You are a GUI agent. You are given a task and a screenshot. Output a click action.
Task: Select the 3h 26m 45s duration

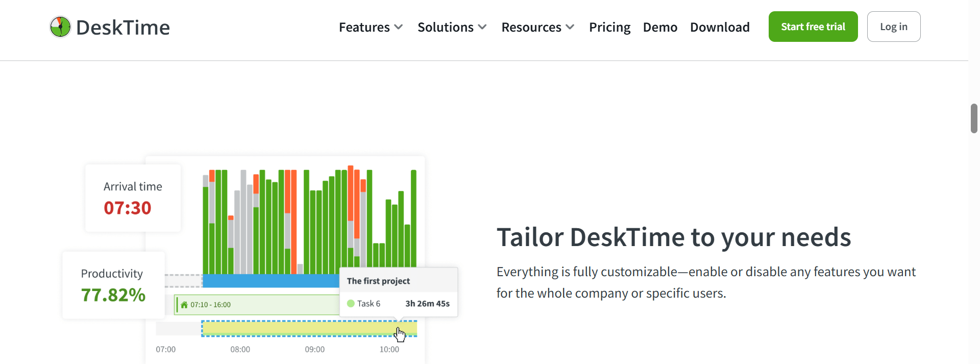(x=427, y=304)
